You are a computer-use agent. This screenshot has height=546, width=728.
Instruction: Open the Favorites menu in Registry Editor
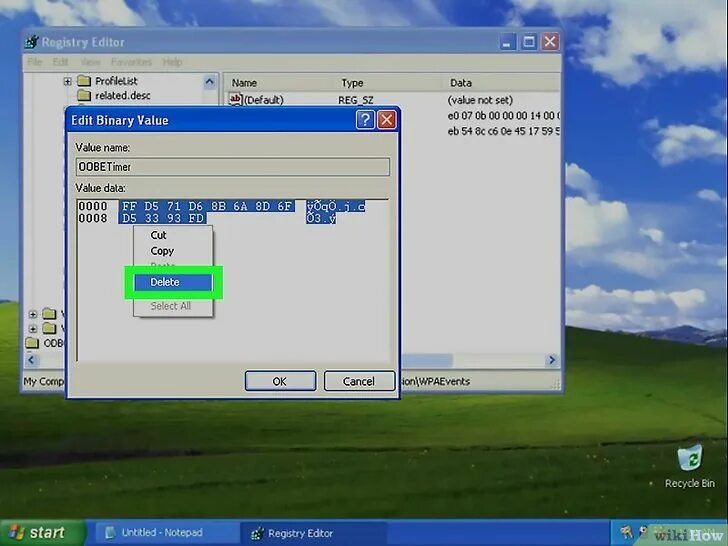click(x=131, y=62)
